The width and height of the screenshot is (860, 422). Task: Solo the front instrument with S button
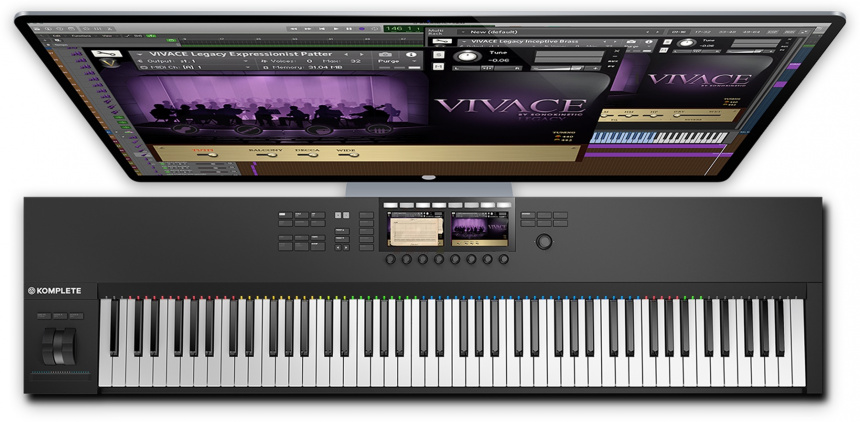[439, 54]
